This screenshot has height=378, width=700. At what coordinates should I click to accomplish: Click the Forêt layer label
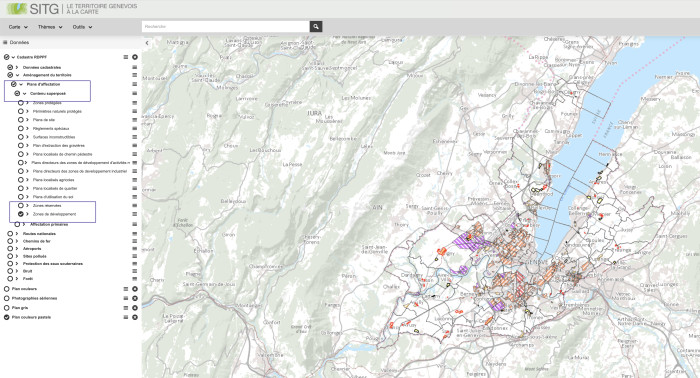pos(28,278)
